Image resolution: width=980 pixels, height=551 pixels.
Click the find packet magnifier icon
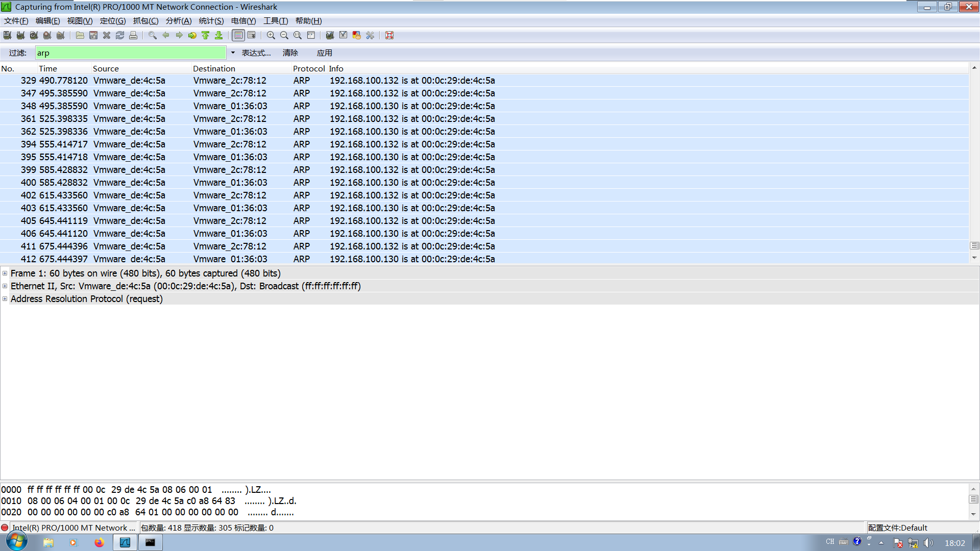point(152,35)
